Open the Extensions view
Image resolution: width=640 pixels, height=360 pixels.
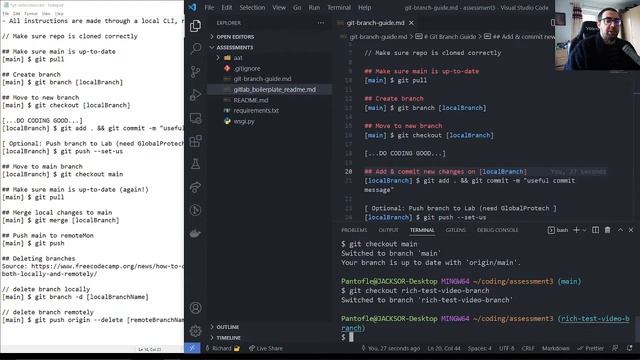(196, 141)
